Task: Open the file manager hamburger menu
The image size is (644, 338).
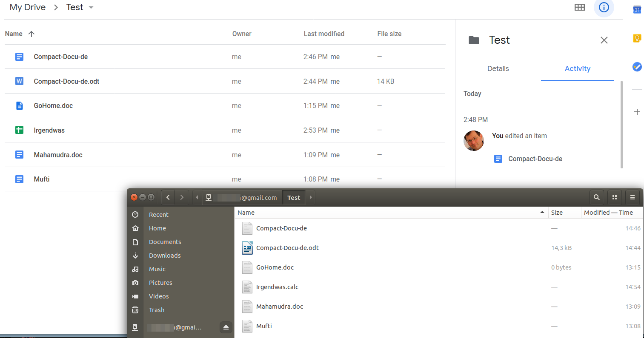Action: point(632,197)
